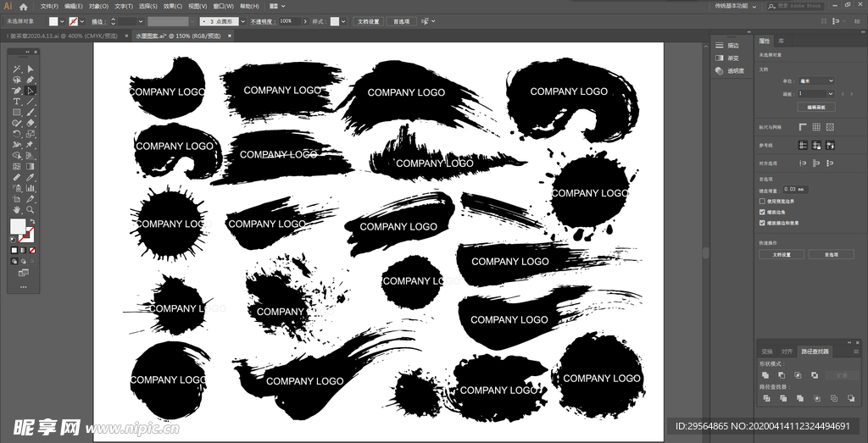Open the 效果(C) menu
The image size is (868, 443).
click(172, 6)
